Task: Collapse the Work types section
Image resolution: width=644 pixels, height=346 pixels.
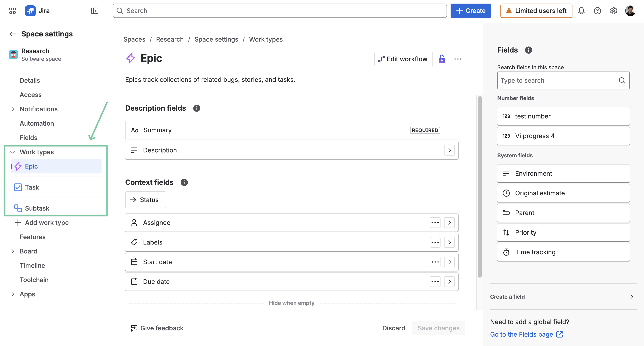Action: (13, 152)
